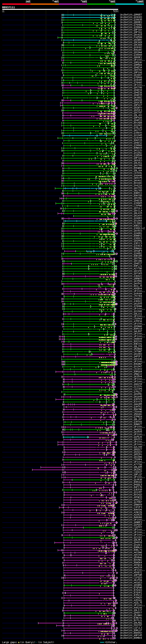Select the UniRef100_Q9LM01 label

tap(131, 623)
